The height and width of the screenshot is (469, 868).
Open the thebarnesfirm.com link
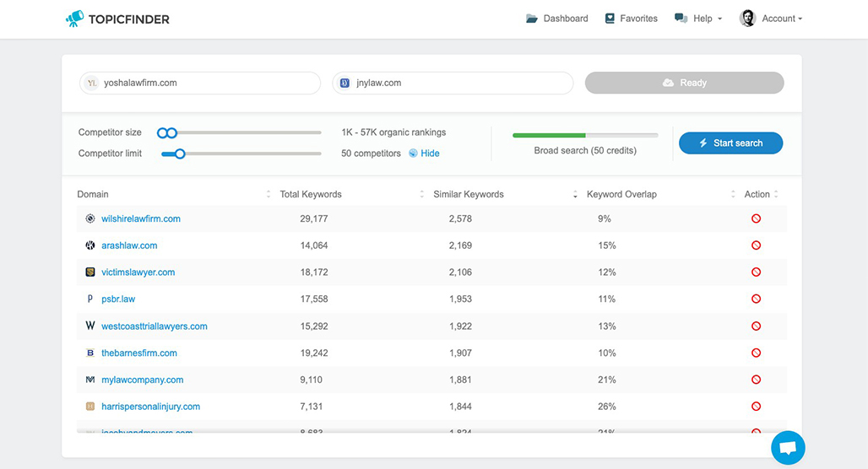tap(139, 353)
